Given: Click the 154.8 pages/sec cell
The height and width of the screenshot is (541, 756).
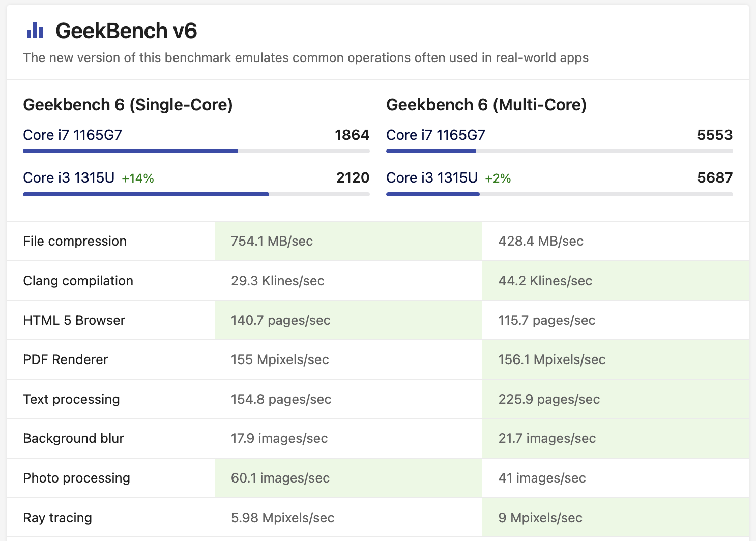Looking at the screenshot, I should pos(348,399).
